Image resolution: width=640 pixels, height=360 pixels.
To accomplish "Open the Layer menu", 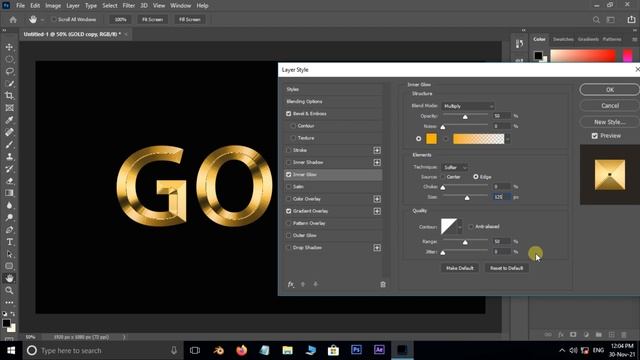I will coord(73,6).
